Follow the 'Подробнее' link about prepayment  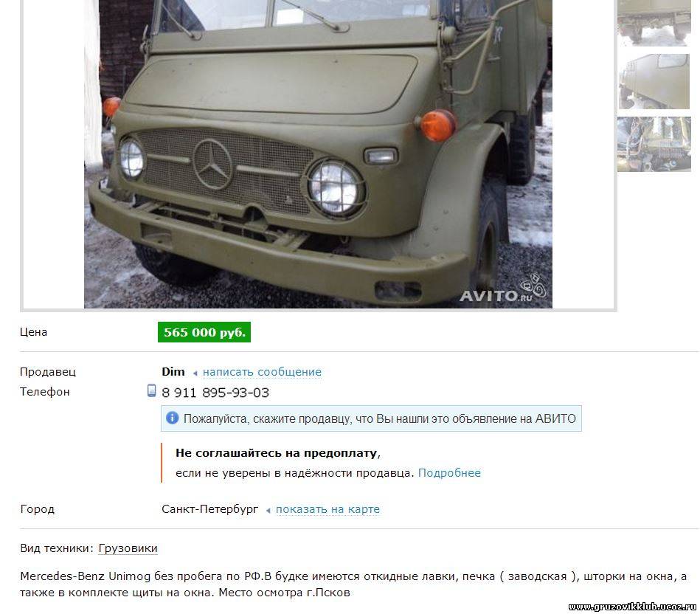[x=449, y=473]
